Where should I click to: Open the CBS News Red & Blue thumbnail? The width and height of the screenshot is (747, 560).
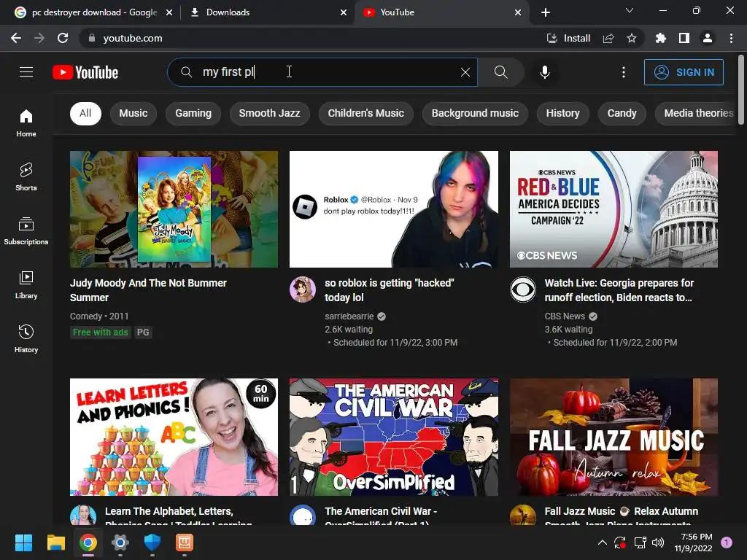[614, 209]
